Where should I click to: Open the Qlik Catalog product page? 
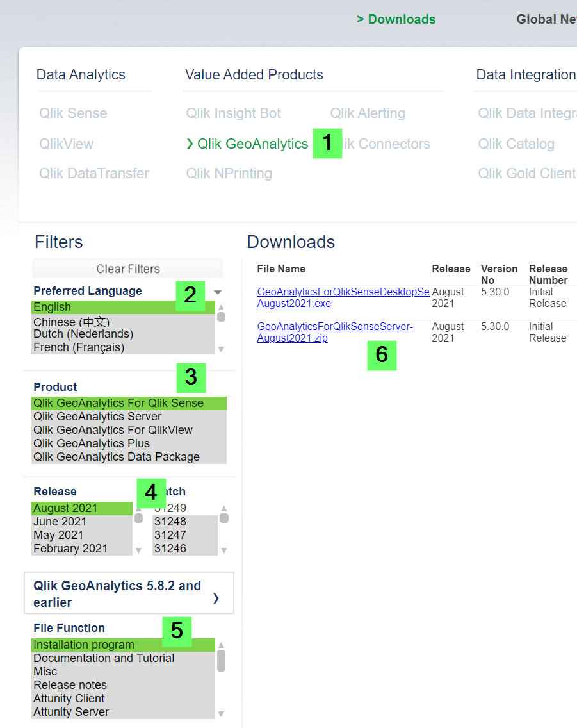click(516, 144)
